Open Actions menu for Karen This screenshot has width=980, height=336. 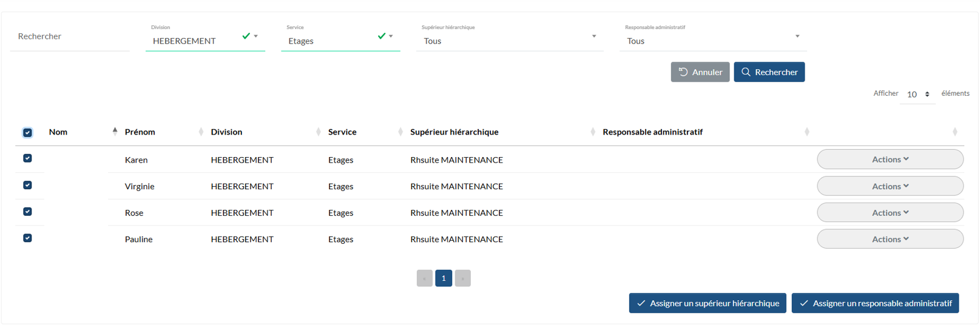(890, 159)
